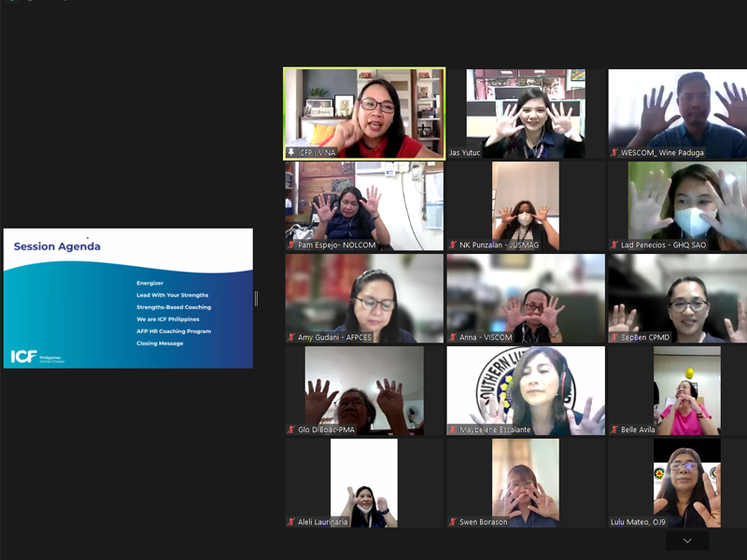Select the Glo D Boac-PMA video tile
The image size is (747, 560).
[364, 390]
